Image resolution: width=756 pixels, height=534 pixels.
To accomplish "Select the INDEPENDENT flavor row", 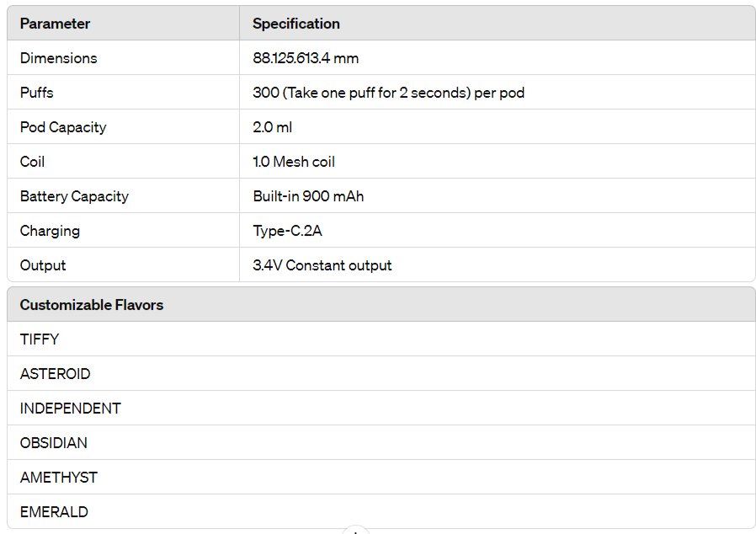I will [381, 409].
